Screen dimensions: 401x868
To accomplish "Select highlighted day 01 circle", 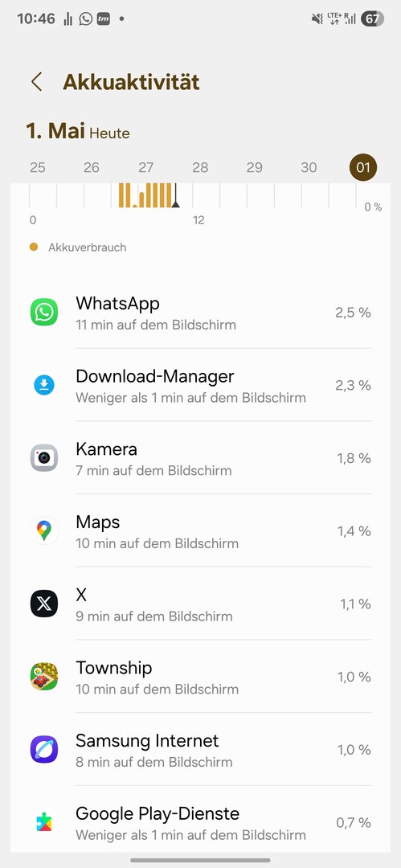I will 362,167.
